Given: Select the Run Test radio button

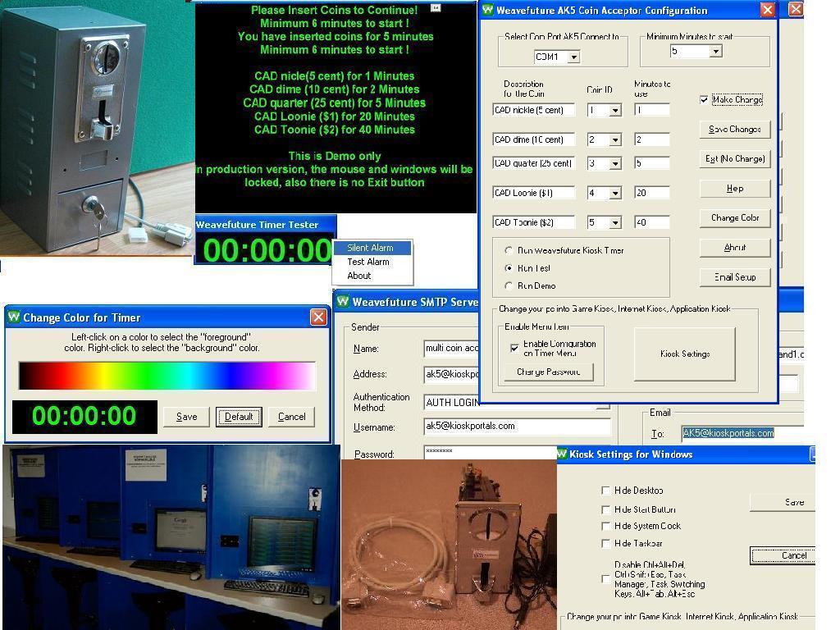Looking at the screenshot, I should (509, 268).
